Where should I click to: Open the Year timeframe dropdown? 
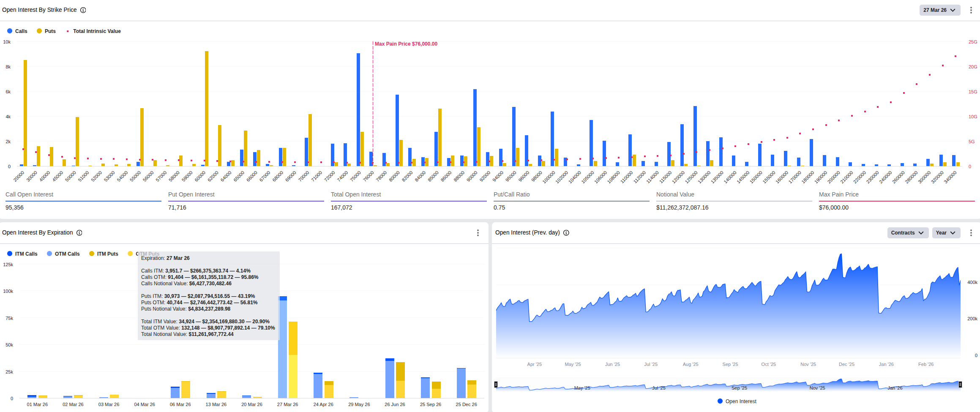[946, 233]
